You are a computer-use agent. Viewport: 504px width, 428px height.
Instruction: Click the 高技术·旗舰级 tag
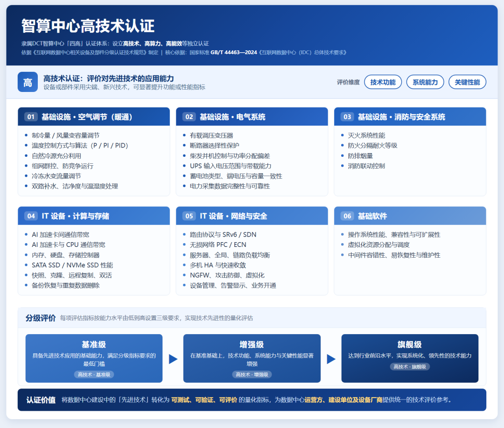tap(410, 366)
